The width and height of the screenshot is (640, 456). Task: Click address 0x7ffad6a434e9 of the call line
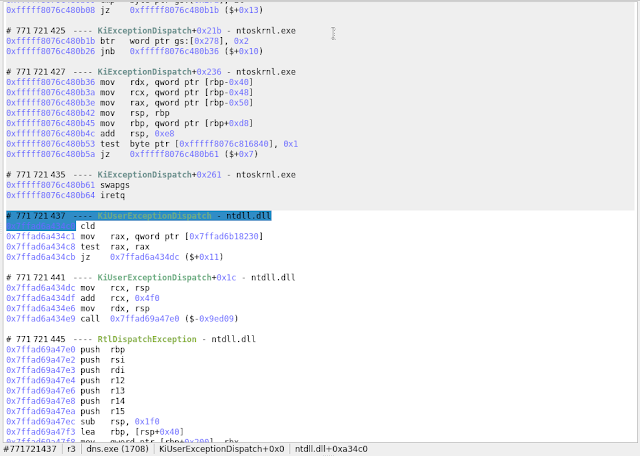tap(41, 318)
